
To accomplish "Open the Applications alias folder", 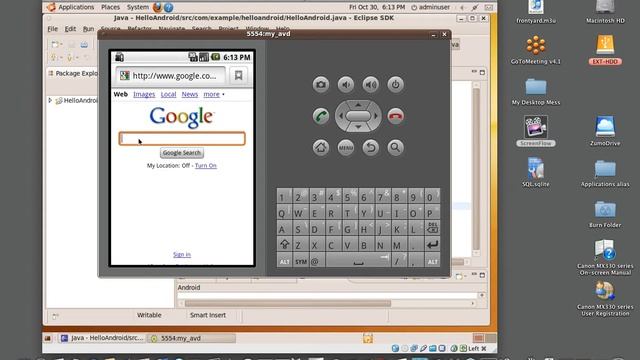I will (x=605, y=173).
